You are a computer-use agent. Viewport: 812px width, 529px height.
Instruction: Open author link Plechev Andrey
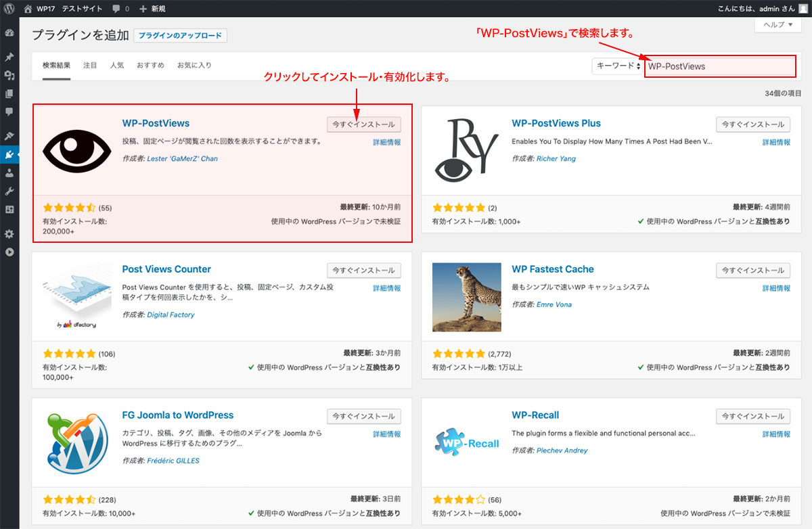tap(562, 451)
